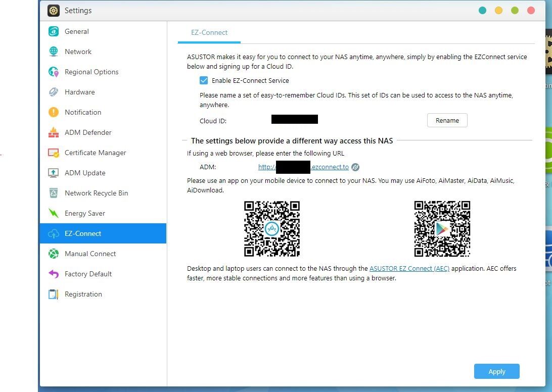Select Regional Options in sidebar

103,72
